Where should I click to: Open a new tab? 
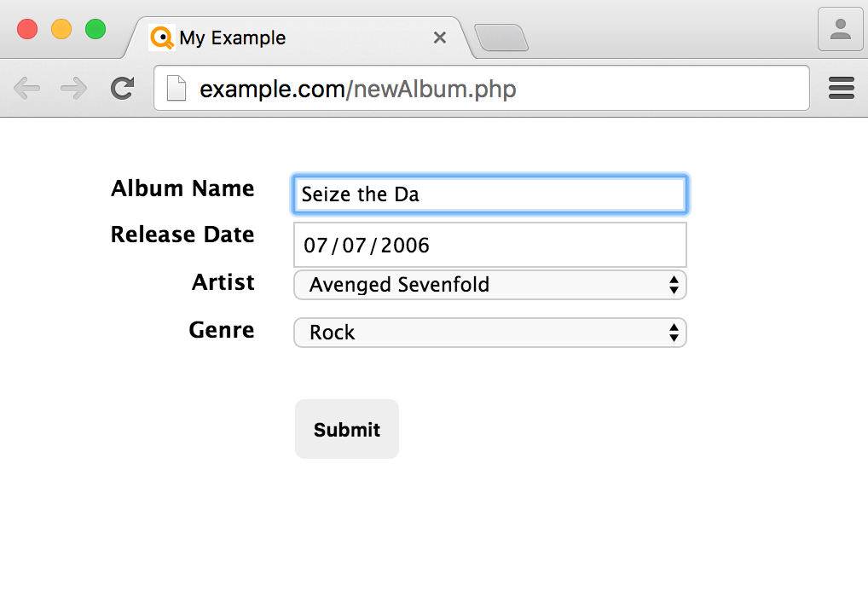[x=501, y=38]
